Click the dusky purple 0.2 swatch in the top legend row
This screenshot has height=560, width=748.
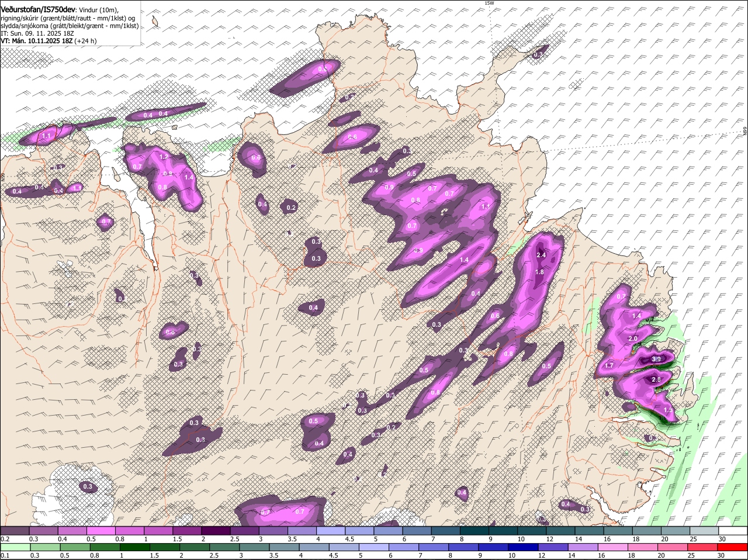(15, 531)
